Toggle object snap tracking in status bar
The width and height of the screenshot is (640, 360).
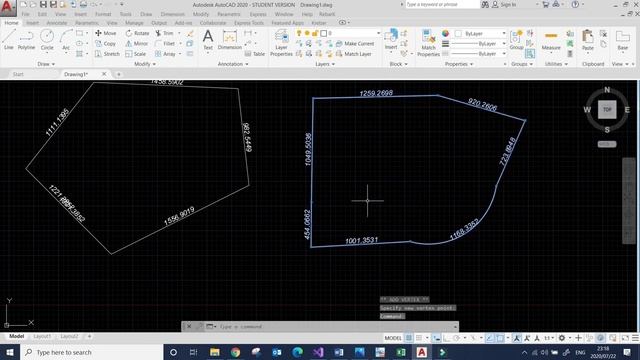[489, 338]
